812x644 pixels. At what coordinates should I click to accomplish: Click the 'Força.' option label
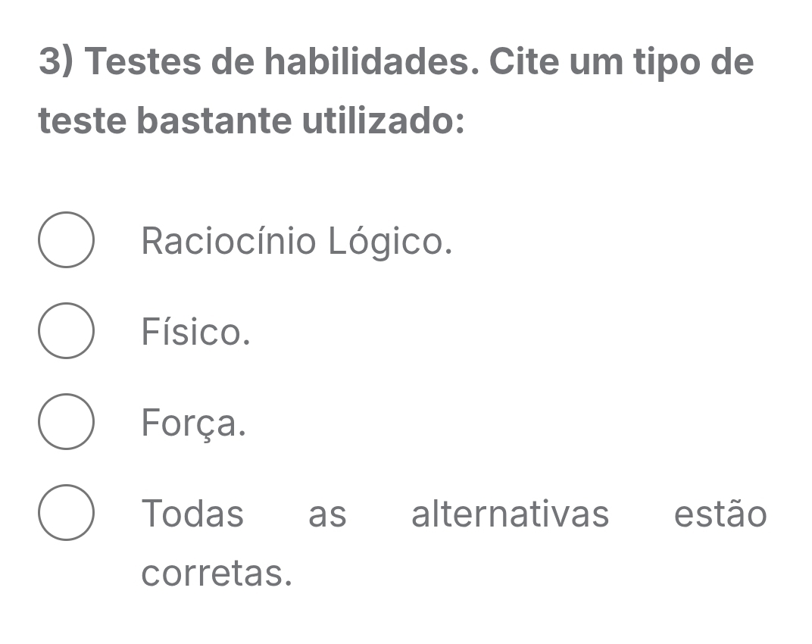click(x=194, y=423)
